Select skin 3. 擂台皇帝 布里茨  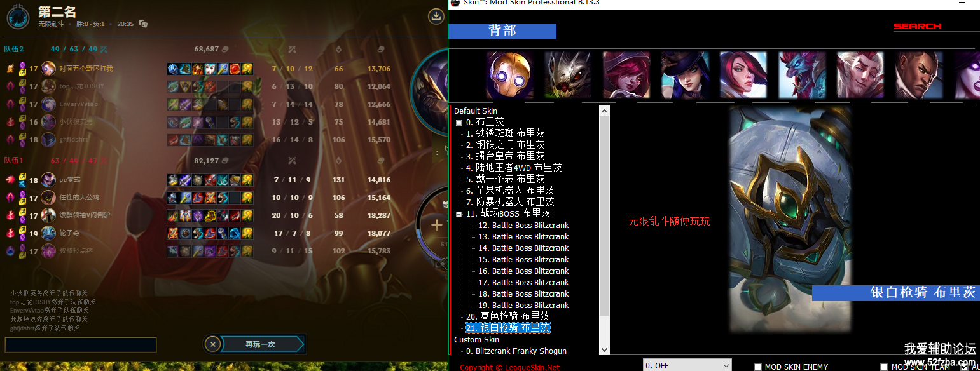[505, 156]
